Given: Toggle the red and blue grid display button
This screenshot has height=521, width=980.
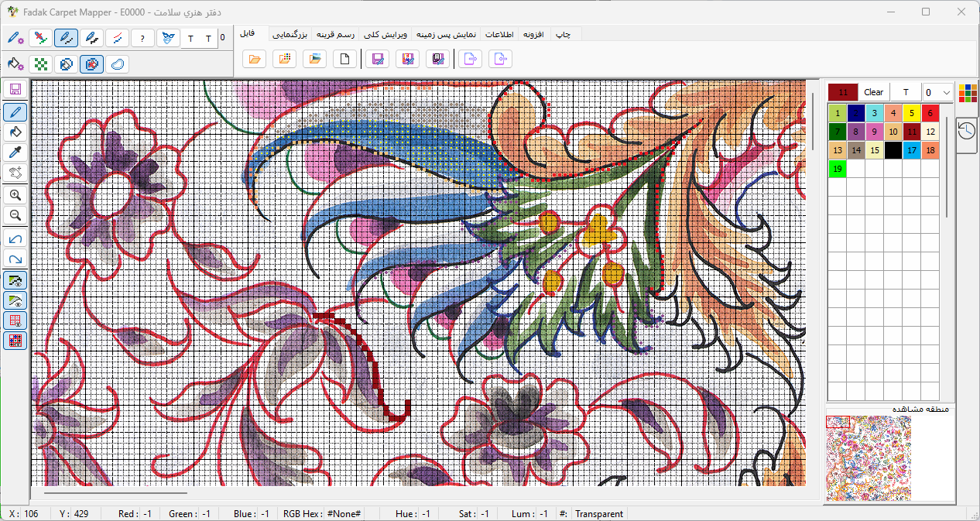Looking at the screenshot, I should click(15, 341).
